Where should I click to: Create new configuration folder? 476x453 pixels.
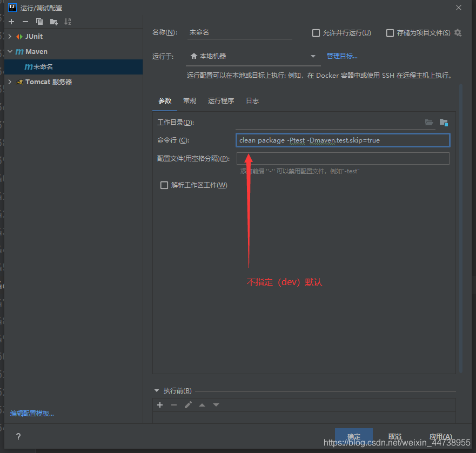click(53, 22)
